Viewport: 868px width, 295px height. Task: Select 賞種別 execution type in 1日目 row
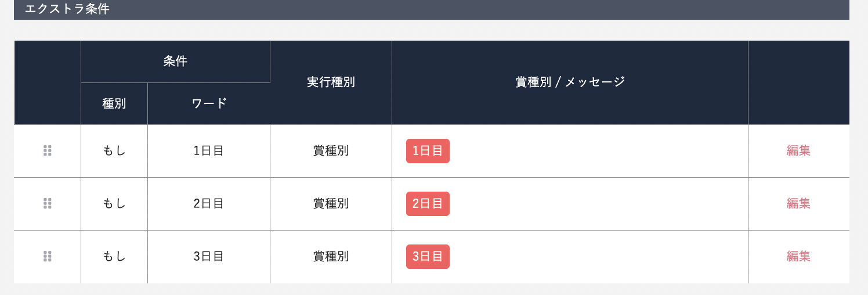click(x=331, y=151)
